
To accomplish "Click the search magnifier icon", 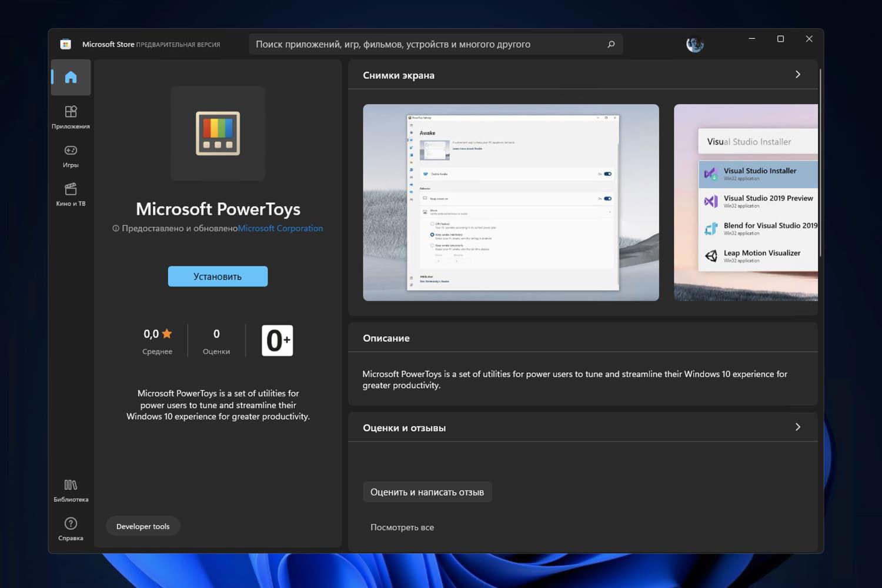I will pyautogui.click(x=611, y=44).
